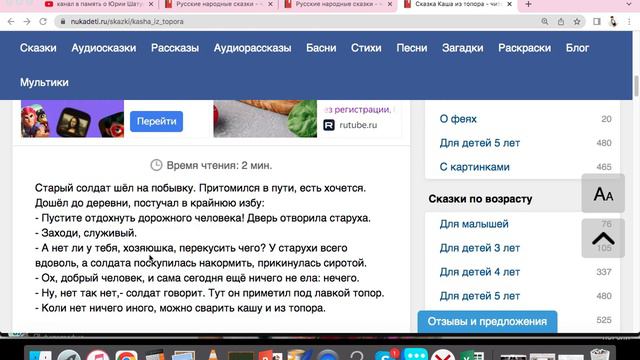Open the Стихи section
The width and height of the screenshot is (640, 360).
pyautogui.click(x=366, y=48)
